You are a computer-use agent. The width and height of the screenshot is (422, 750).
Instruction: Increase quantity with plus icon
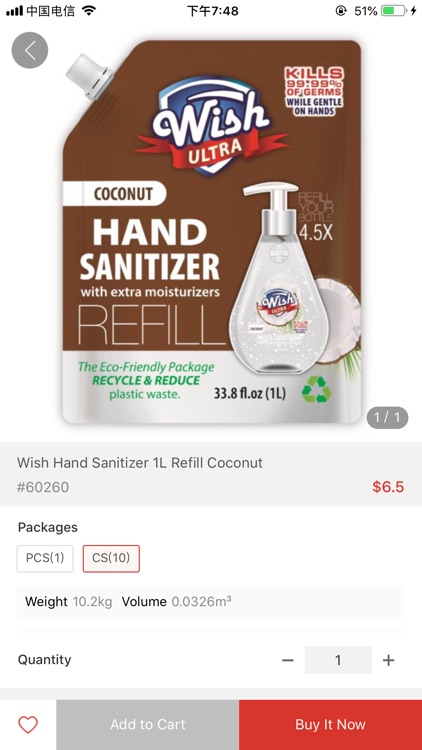pyautogui.click(x=389, y=661)
